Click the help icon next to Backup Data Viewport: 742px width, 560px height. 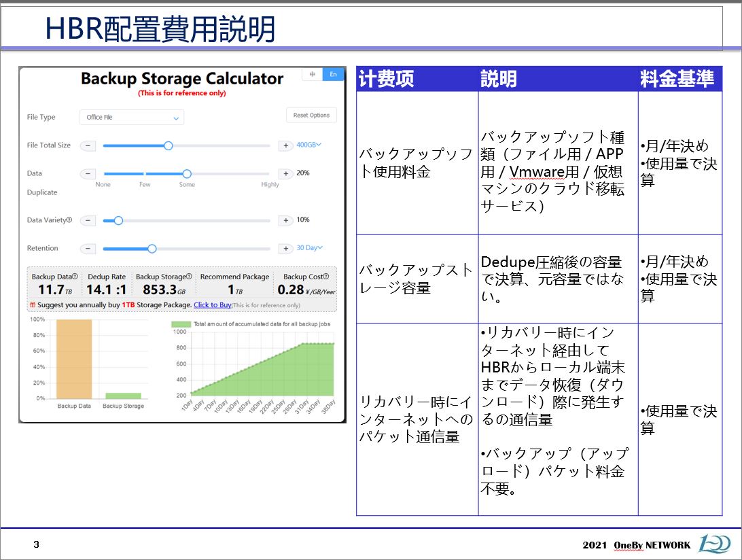tap(75, 277)
